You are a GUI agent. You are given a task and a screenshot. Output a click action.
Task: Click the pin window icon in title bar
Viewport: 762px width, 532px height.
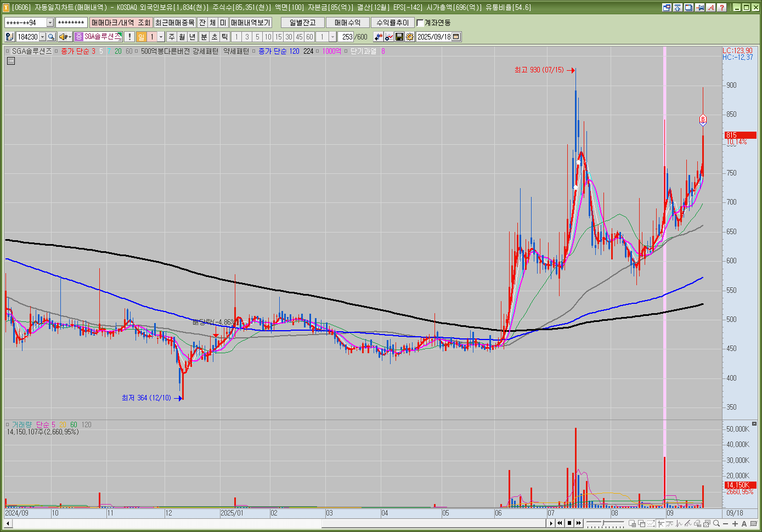699,7
